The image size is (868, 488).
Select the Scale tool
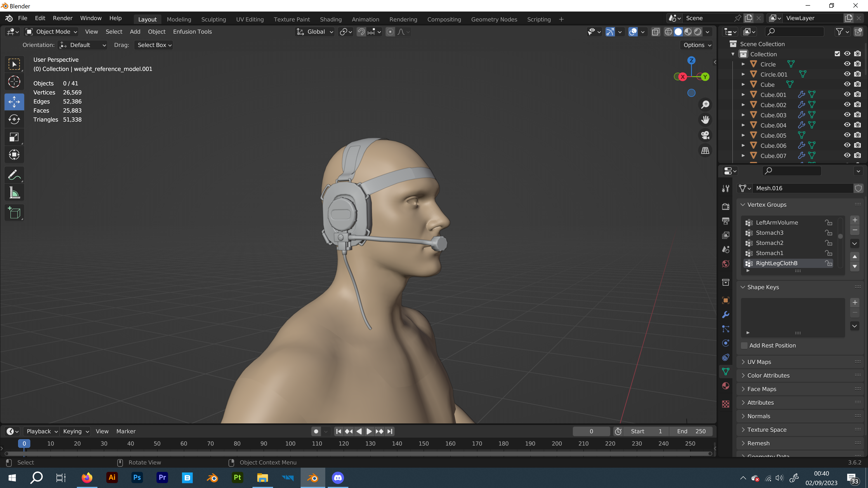(14, 137)
